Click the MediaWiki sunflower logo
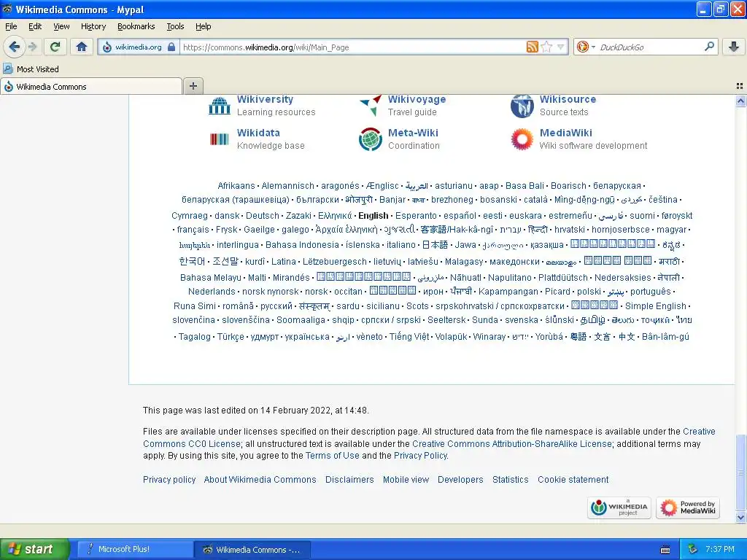The height and width of the screenshot is (560, 747). [x=522, y=139]
